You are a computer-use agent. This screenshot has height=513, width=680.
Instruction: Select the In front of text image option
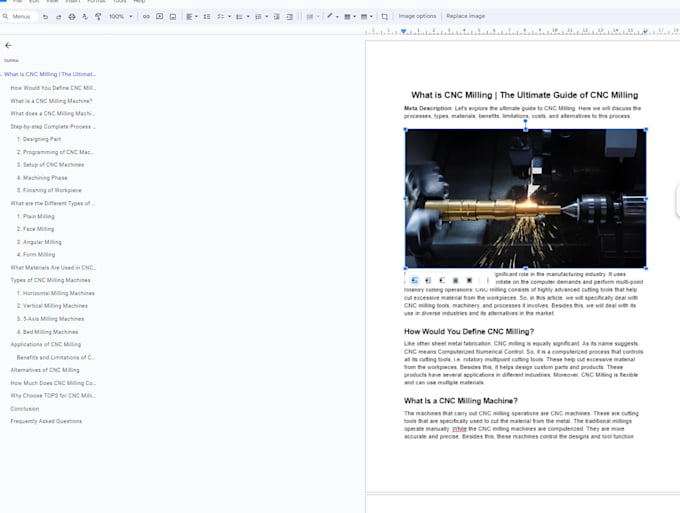(x=469, y=281)
